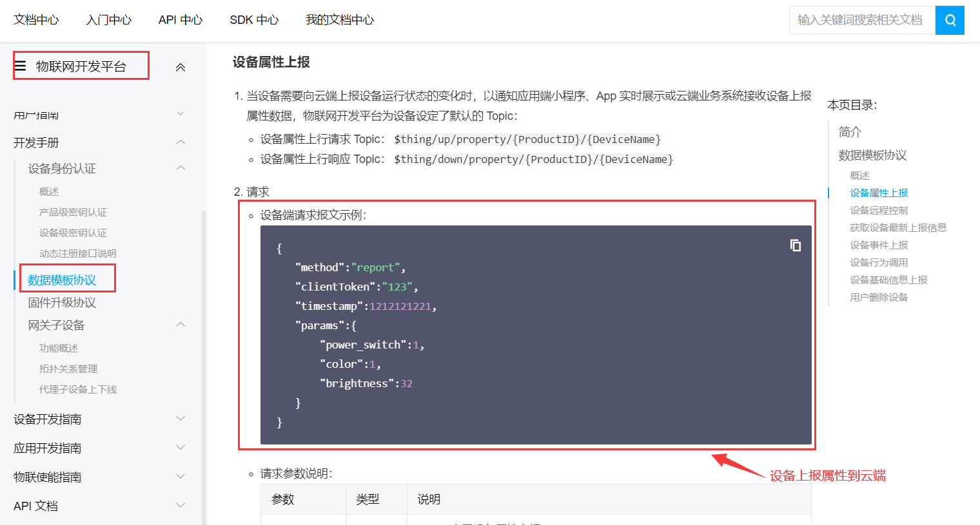Viewport: 980px width, 525px height.
Task: Jump to 设备基础信息上报 in contents
Action: [x=888, y=280]
